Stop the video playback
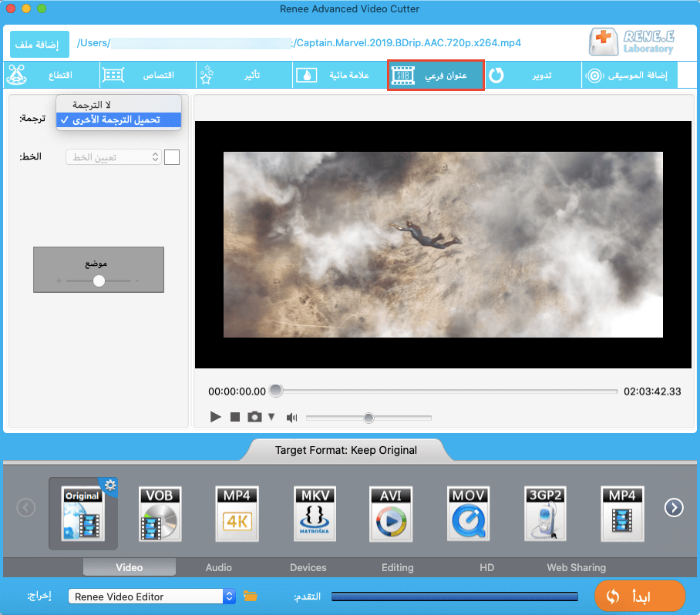This screenshot has width=700, height=615. [235, 417]
